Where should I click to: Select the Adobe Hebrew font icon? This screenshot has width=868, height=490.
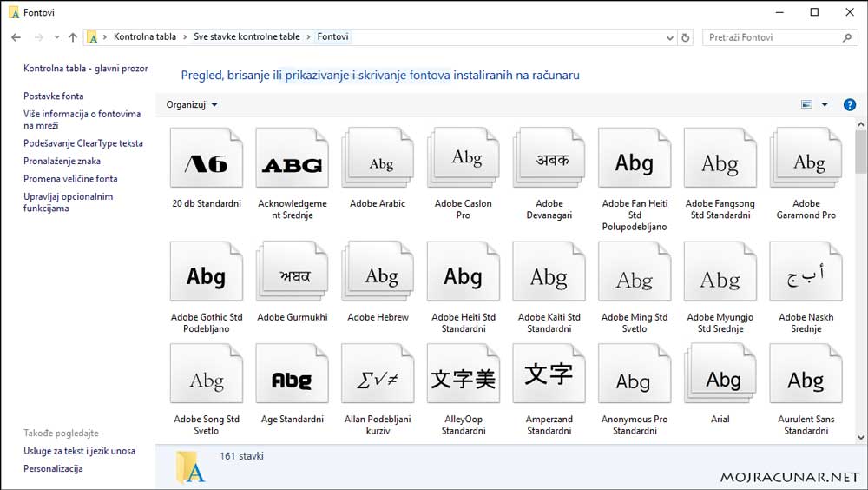[x=378, y=272]
